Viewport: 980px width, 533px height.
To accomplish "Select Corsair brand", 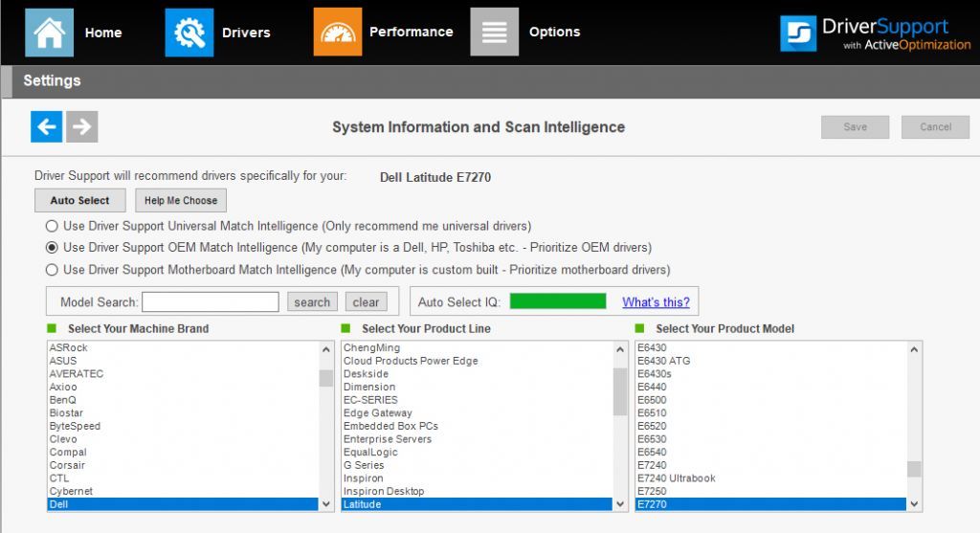I will (x=183, y=465).
